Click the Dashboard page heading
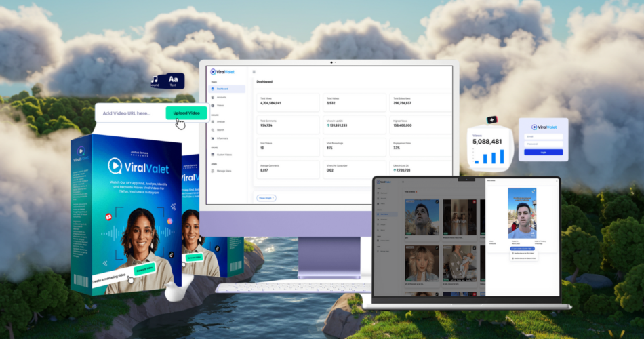 [264, 82]
